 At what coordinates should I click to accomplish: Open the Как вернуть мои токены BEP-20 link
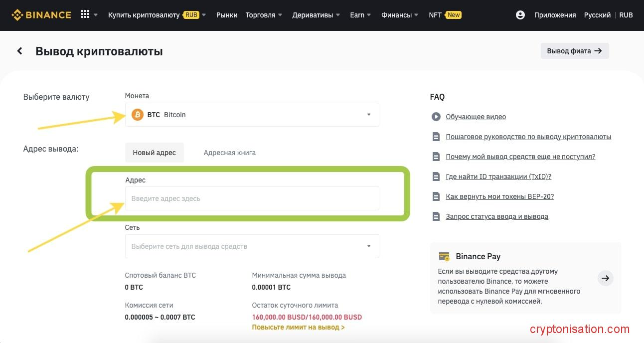pos(499,196)
